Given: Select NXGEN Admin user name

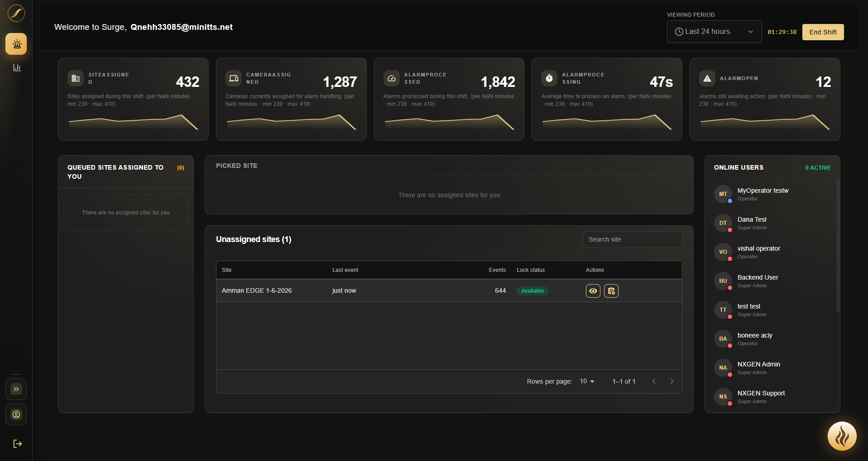Looking at the screenshot, I should (x=758, y=364).
